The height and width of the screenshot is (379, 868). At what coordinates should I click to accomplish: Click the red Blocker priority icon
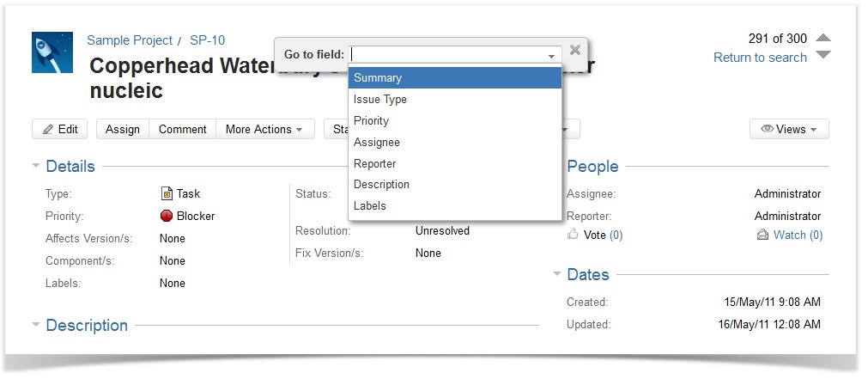point(167,217)
